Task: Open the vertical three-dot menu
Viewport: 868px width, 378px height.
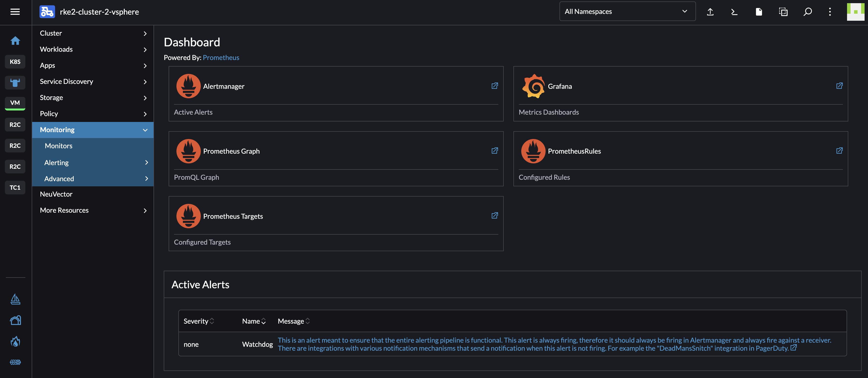Action: tap(830, 12)
